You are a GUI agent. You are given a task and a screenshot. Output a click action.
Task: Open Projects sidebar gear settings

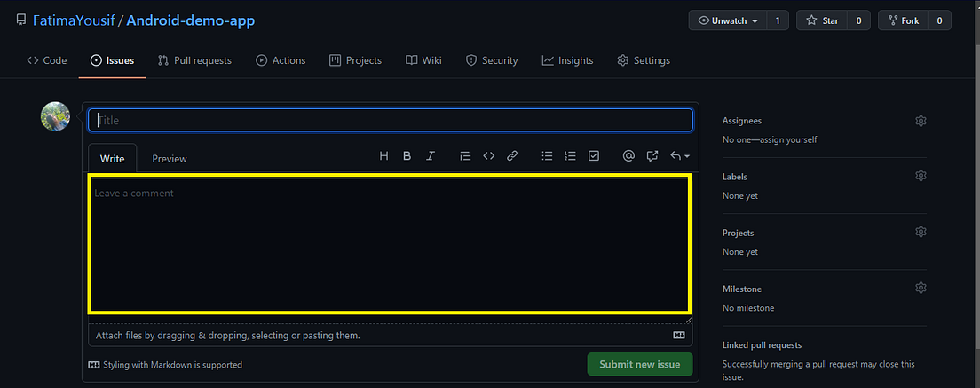pos(921,232)
